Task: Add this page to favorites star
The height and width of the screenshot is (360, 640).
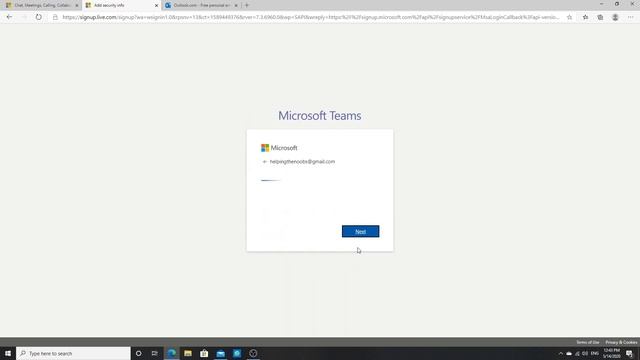Action: (569, 17)
